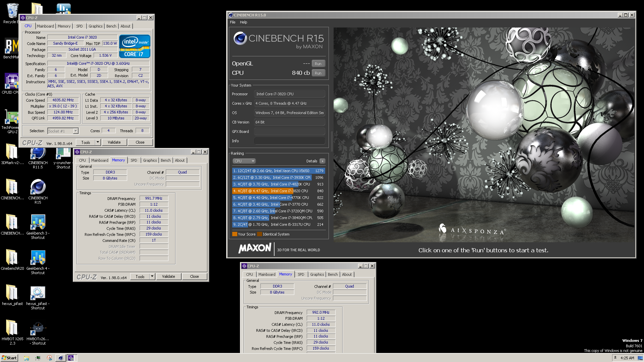Viewport: 644px width, 362px height.
Task: Select ranking row Intel Xeon CPU X5650
Action: [278, 171]
